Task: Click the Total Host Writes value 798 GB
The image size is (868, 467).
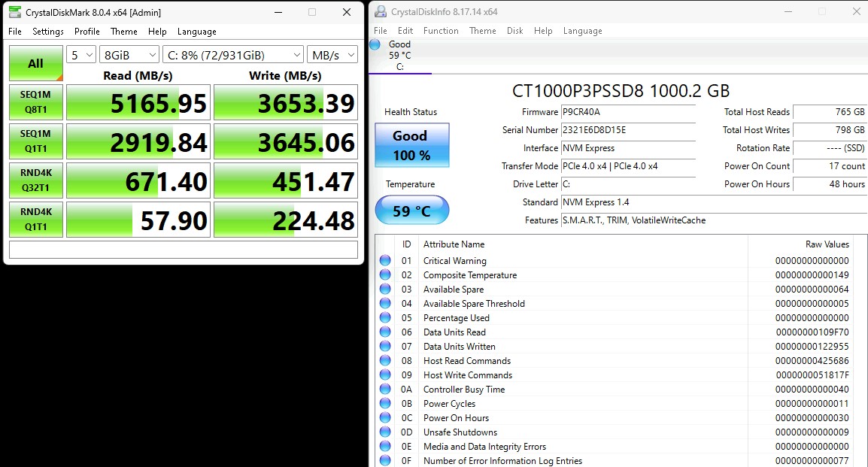Action: (x=830, y=130)
